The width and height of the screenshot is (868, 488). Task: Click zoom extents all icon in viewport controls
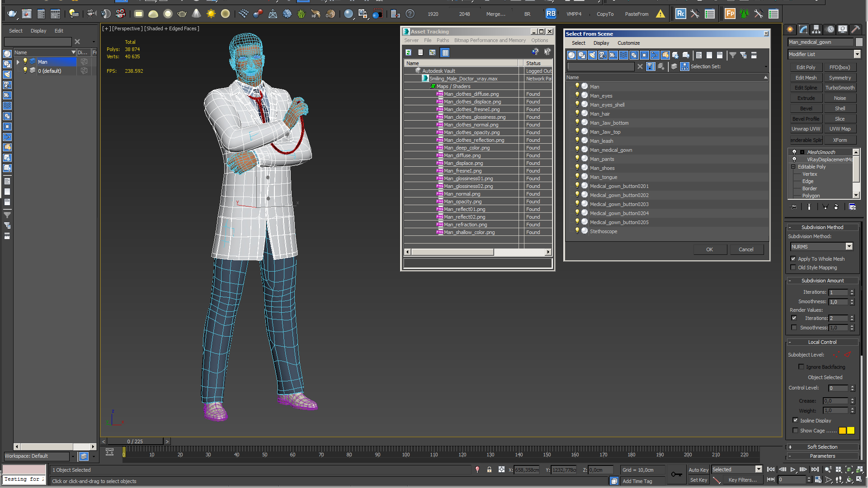859,470
